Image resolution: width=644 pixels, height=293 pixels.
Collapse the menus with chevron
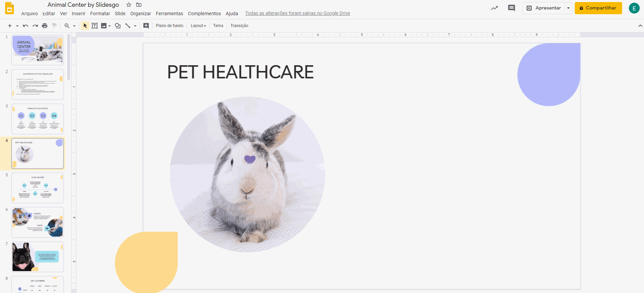pyautogui.click(x=640, y=26)
